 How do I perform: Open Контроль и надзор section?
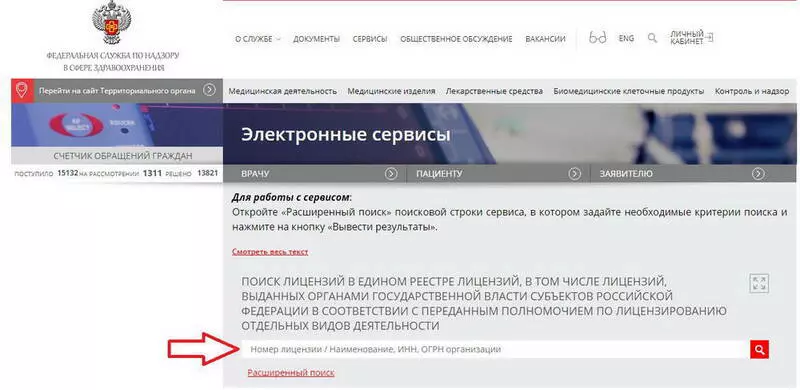(752, 91)
